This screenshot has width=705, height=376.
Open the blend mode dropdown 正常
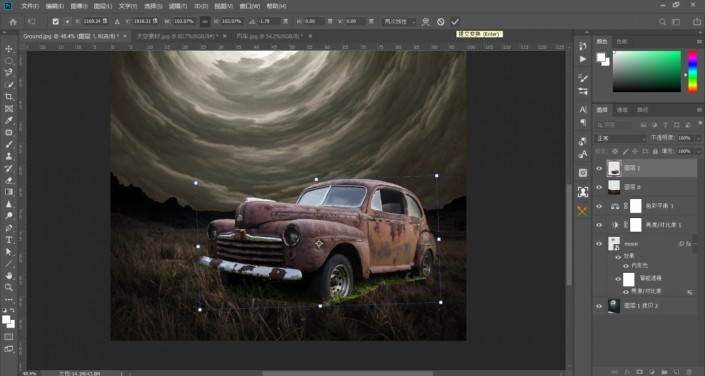pos(620,139)
